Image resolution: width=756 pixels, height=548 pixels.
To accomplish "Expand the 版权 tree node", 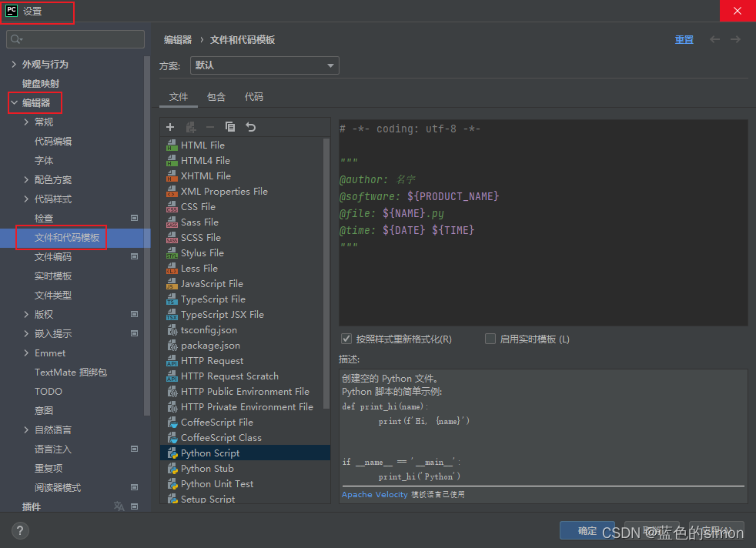I will click(26, 314).
